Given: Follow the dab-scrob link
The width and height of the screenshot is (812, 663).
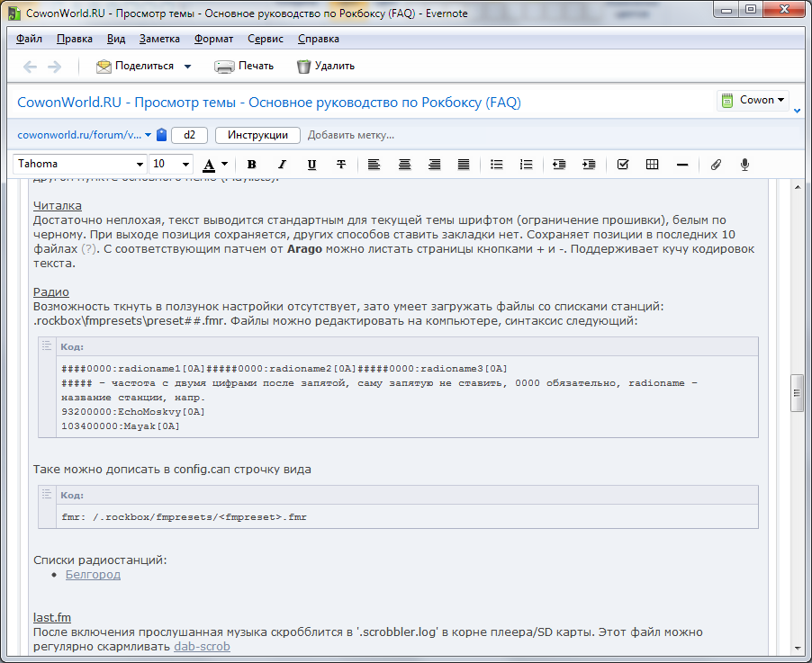Looking at the screenshot, I should click(202, 647).
